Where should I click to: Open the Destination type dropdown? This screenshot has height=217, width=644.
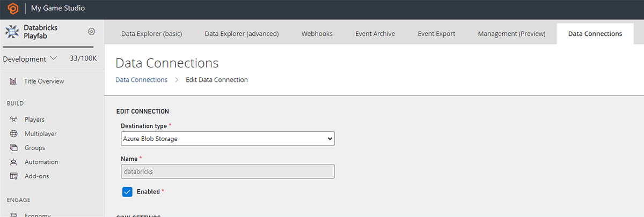tap(228, 139)
